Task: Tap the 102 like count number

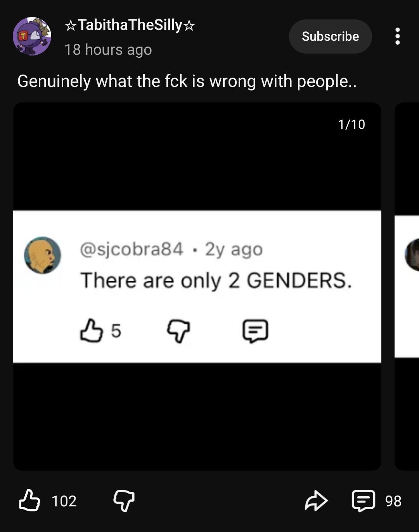Action: pos(64,501)
